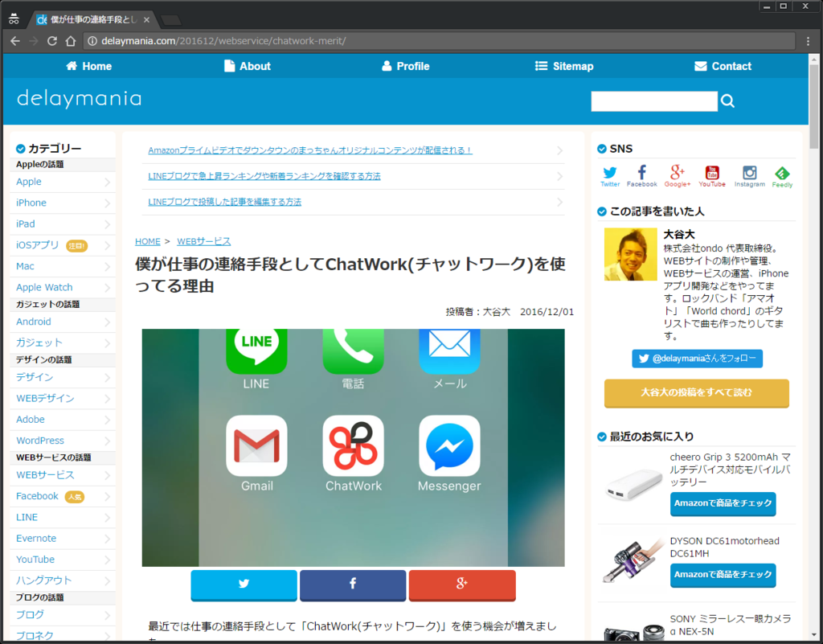Focus the site search input field
The height and width of the screenshot is (644, 823).
[654, 100]
